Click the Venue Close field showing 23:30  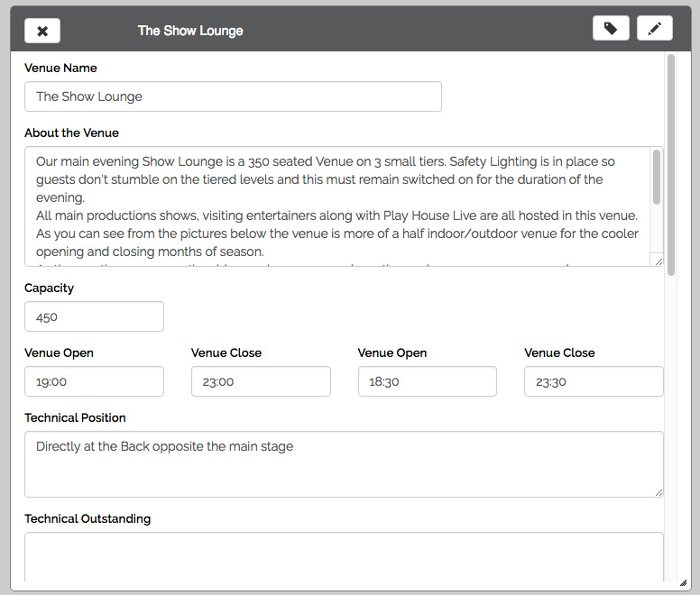pos(593,381)
